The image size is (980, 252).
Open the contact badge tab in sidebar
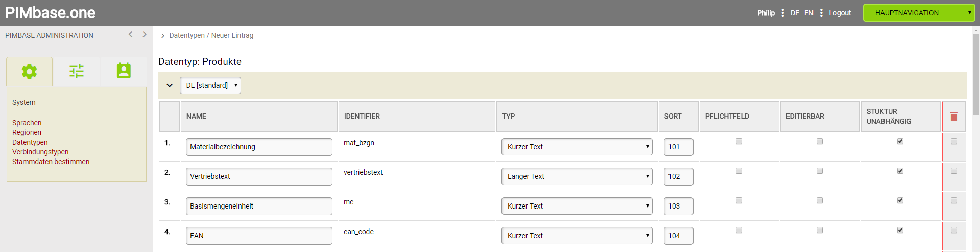click(124, 71)
